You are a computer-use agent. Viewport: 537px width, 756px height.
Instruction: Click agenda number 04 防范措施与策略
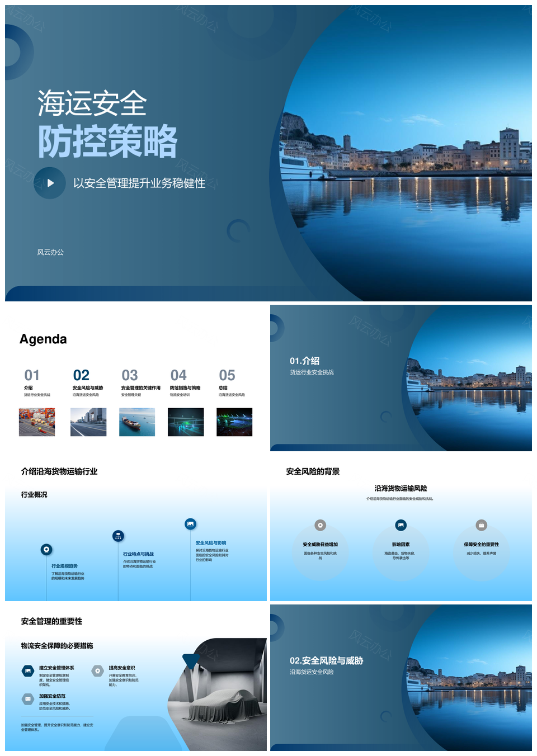tap(178, 375)
